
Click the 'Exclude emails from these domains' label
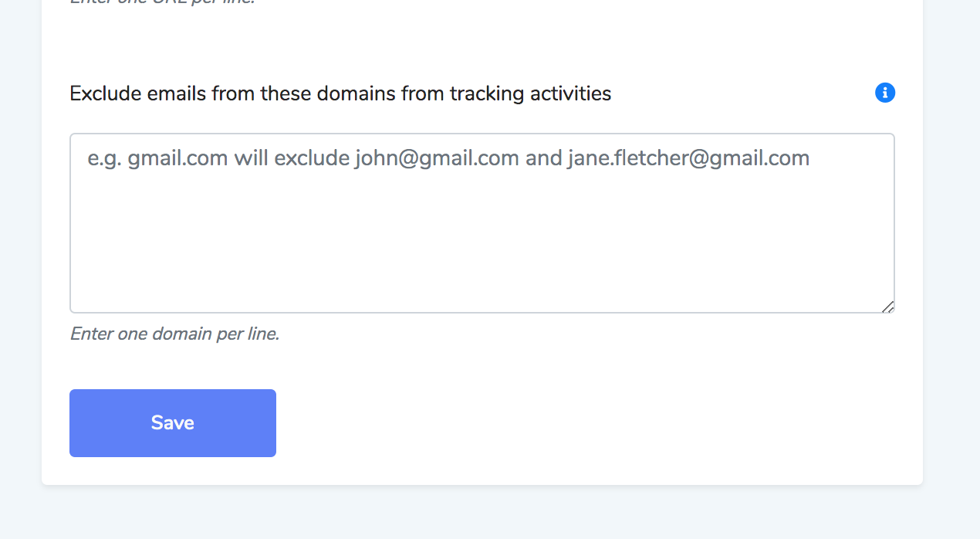(340, 93)
